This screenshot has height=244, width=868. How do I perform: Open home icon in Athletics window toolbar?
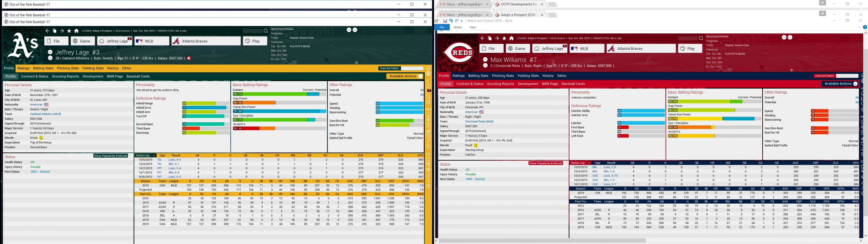click(x=76, y=31)
